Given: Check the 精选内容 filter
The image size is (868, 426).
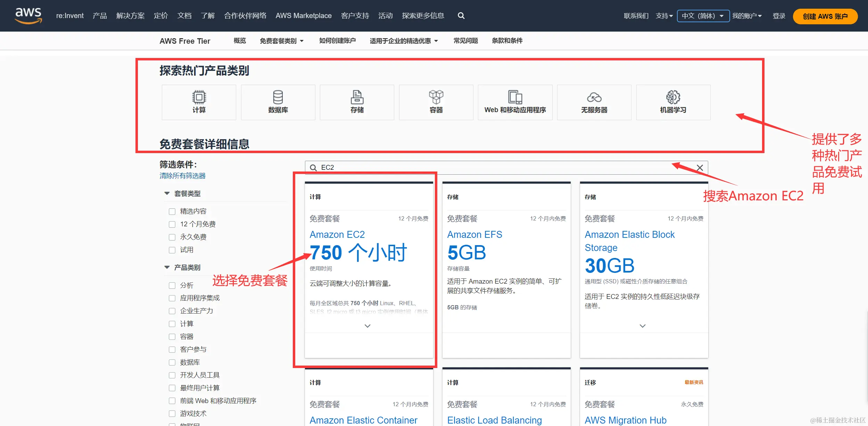Looking at the screenshot, I should (x=172, y=211).
